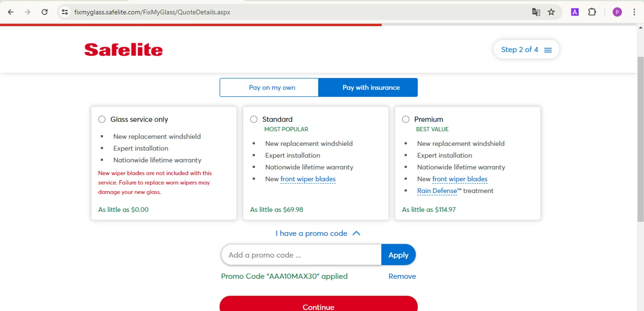The image size is (644, 311).
Task: Click the URL in the address bar
Action: tap(152, 12)
